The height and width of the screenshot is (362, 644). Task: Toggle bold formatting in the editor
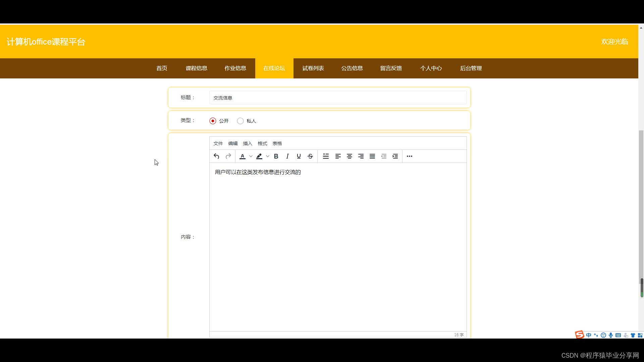pos(276,156)
